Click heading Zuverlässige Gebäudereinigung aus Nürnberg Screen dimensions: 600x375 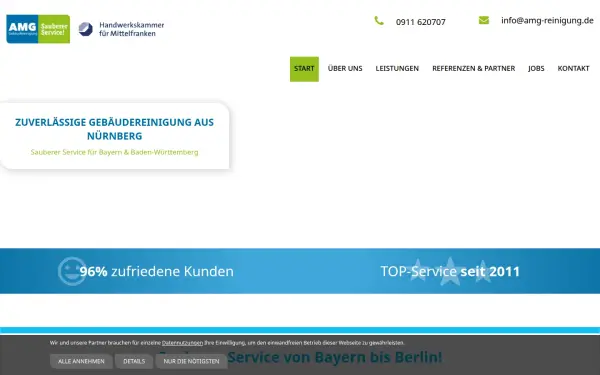(x=114, y=129)
